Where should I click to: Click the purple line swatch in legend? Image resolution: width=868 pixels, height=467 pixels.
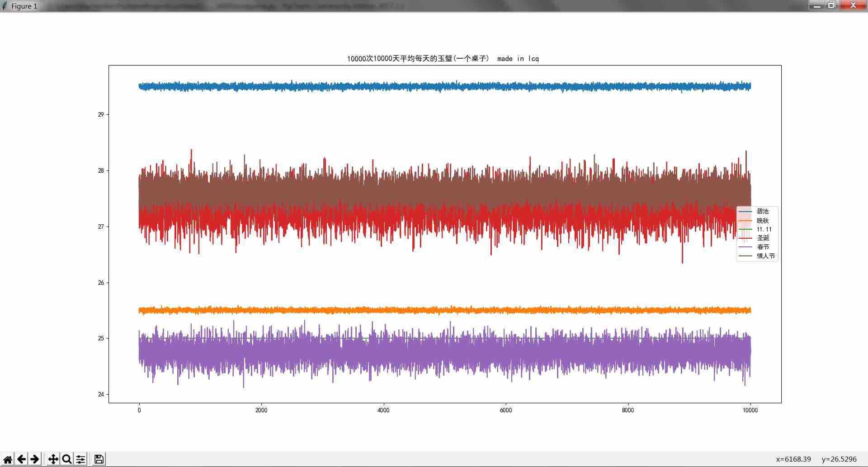tap(745, 247)
